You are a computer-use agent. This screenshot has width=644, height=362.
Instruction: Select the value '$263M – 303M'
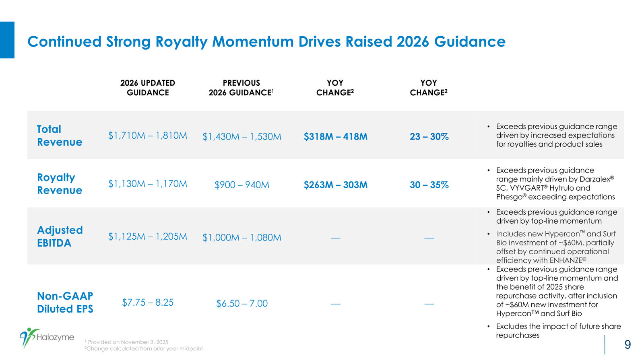(x=336, y=185)
